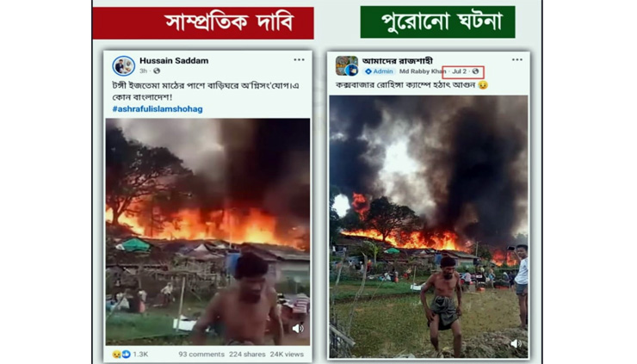This screenshot has height=364, width=637.
Task: Click the আমাদের রাজশাহী group avatar
Action: point(347,65)
